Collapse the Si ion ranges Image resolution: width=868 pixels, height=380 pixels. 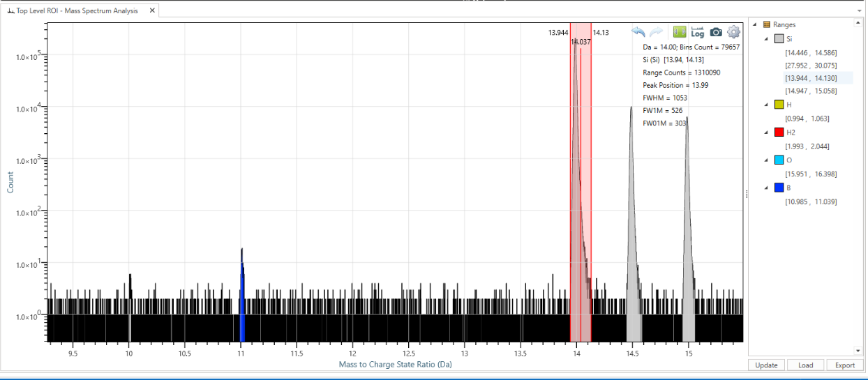click(x=766, y=38)
